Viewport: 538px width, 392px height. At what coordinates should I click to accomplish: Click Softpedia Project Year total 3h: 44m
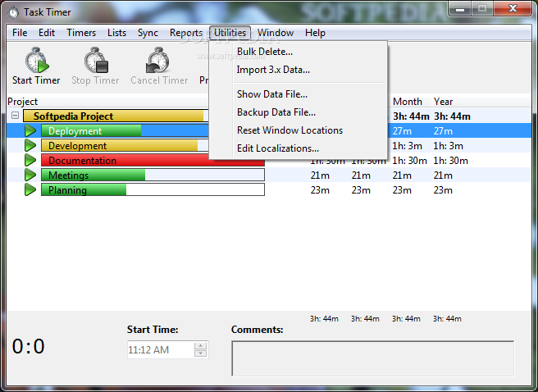[x=452, y=116]
